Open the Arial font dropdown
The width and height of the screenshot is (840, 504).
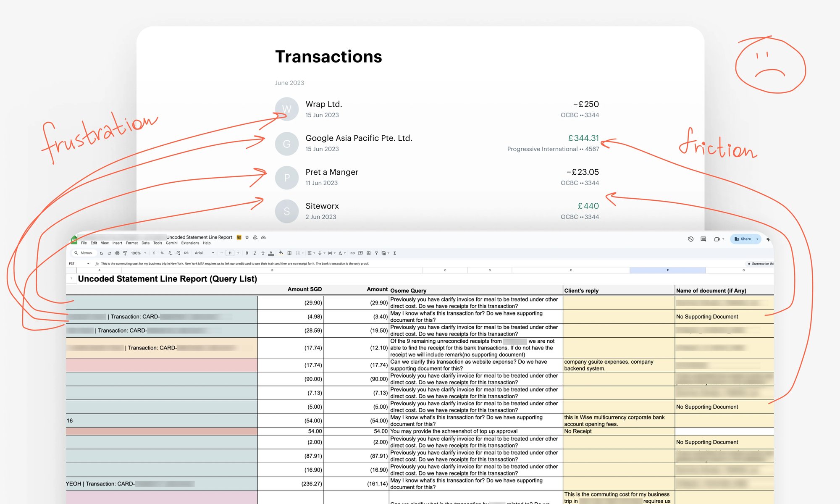205,253
